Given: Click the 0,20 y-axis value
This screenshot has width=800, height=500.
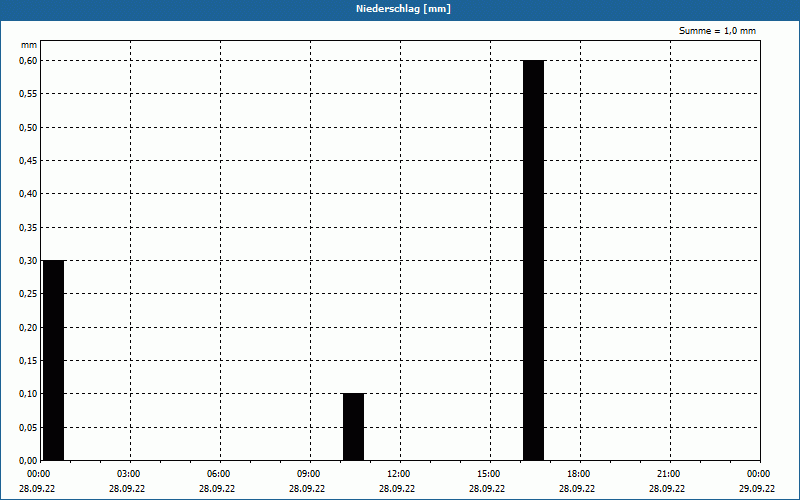Looking at the screenshot, I should tap(28, 328).
